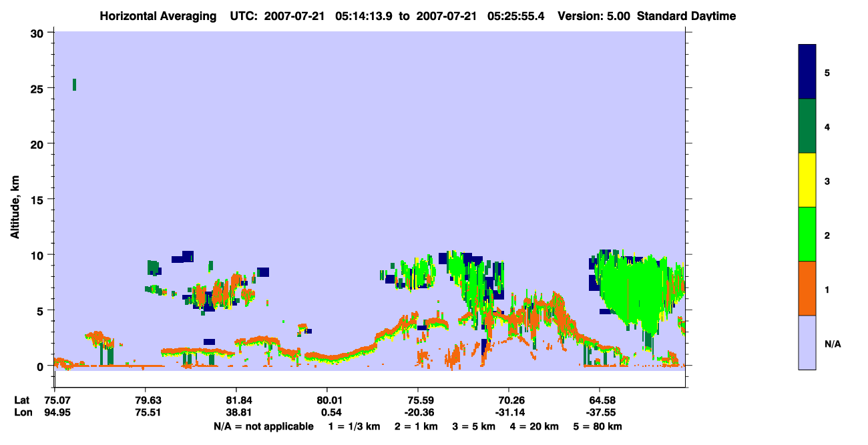The height and width of the screenshot is (445, 868).
Task: Click the '2 = 1 km' legend text
Action: [416, 426]
